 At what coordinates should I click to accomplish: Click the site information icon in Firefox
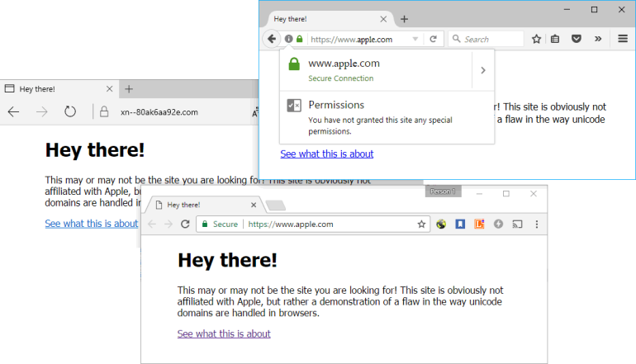click(x=288, y=39)
